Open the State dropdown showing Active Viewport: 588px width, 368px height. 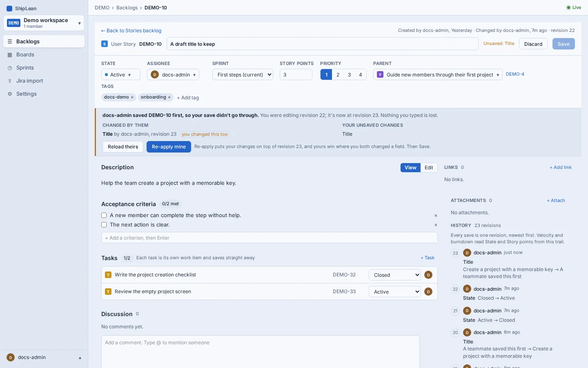click(121, 74)
